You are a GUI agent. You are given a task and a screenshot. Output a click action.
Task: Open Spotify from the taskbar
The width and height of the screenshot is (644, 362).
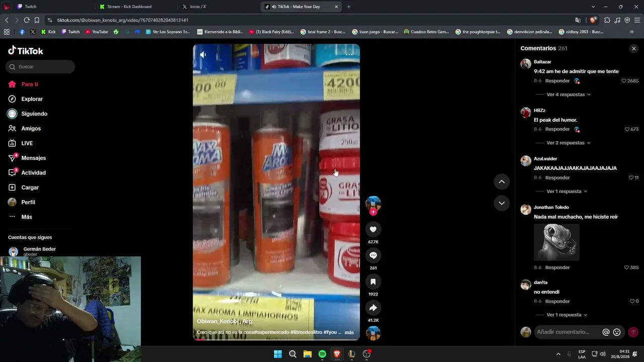(322, 354)
